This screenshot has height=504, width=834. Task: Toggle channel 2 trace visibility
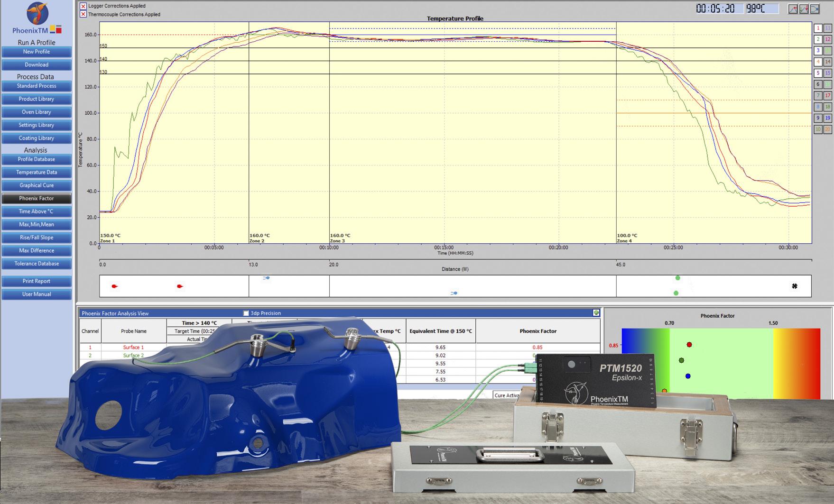point(818,39)
